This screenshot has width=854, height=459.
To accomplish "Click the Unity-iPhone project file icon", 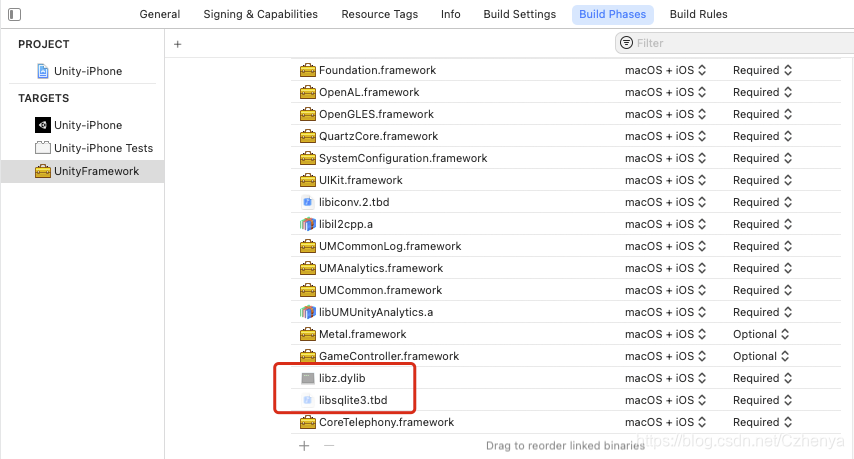I will [42, 71].
